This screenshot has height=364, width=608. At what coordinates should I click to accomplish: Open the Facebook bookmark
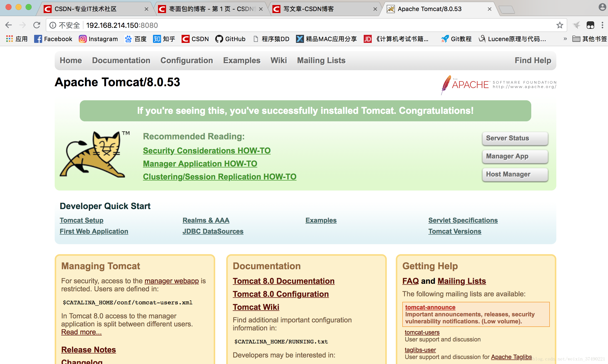(x=53, y=39)
